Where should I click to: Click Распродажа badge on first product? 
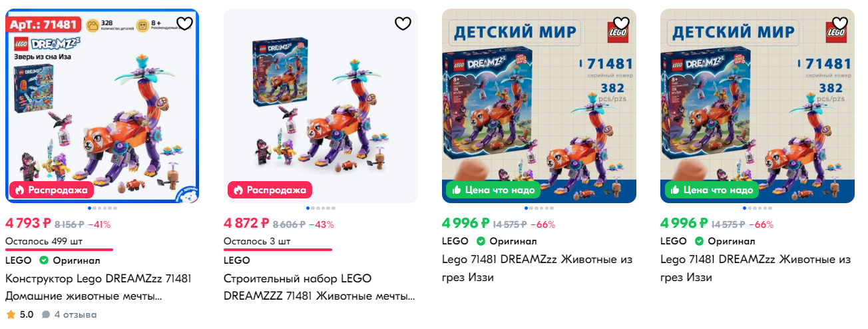point(51,190)
